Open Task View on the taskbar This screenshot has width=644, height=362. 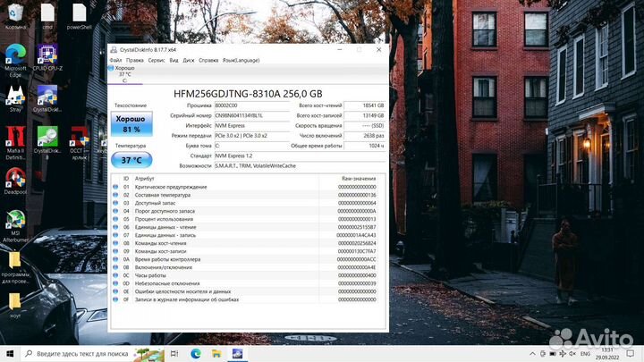click(174, 354)
